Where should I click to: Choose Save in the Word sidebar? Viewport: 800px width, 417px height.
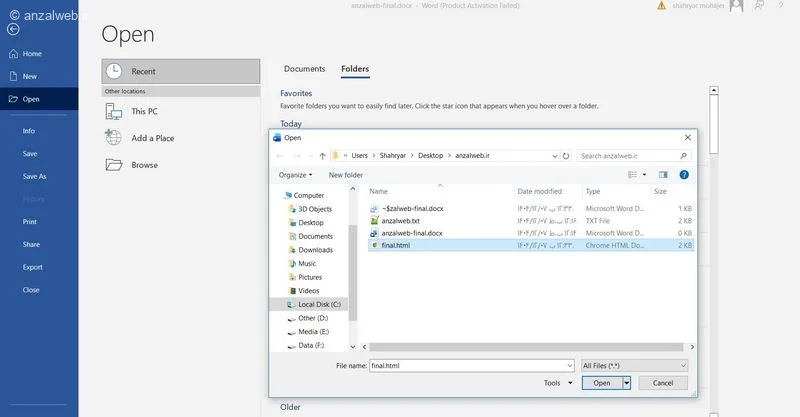[30, 154]
